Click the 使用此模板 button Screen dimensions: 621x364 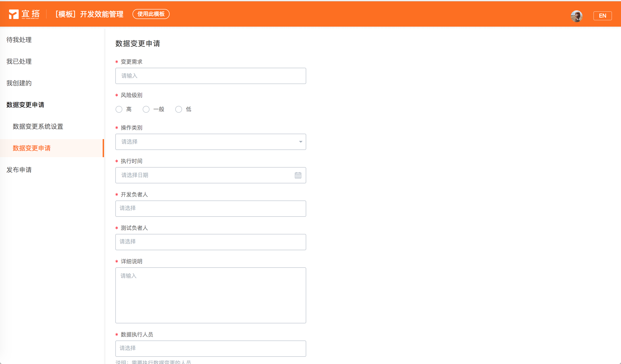coord(151,14)
